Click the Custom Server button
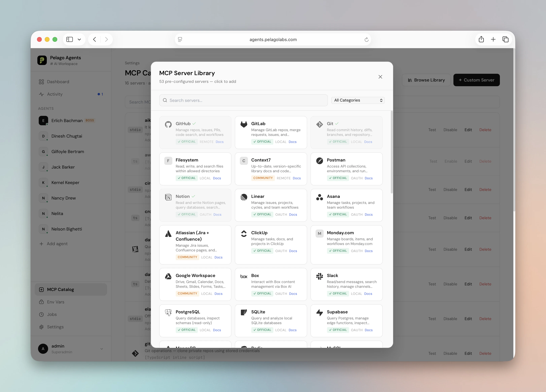This screenshot has height=392, width=546. pos(476,80)
